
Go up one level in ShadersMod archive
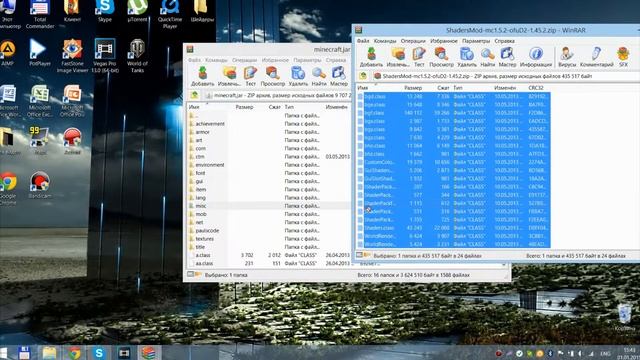(x=363, y=76)
